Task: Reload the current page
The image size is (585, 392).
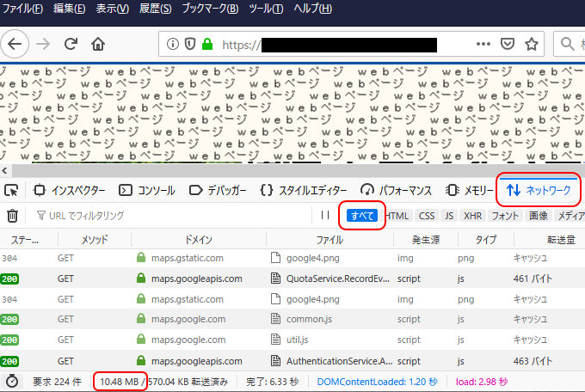Action: [x=71, y=44]
